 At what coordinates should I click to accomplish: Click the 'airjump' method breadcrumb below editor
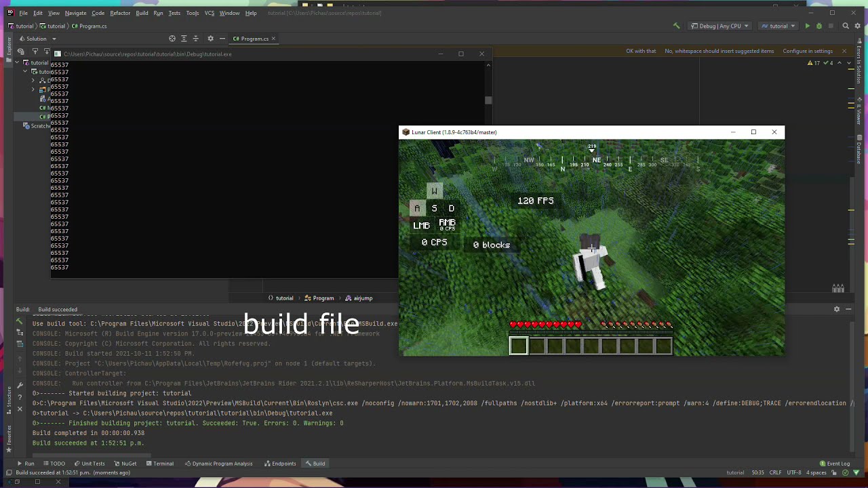(359, 298)
